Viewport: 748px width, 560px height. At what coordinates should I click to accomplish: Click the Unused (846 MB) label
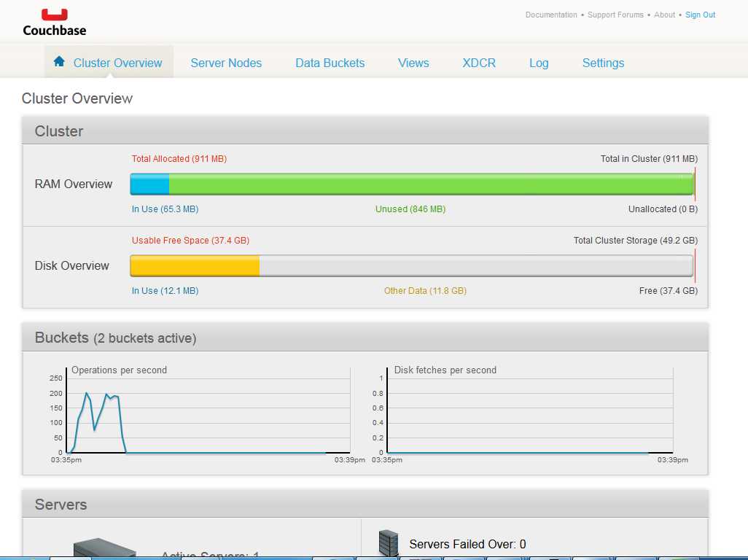click(410, 209)
